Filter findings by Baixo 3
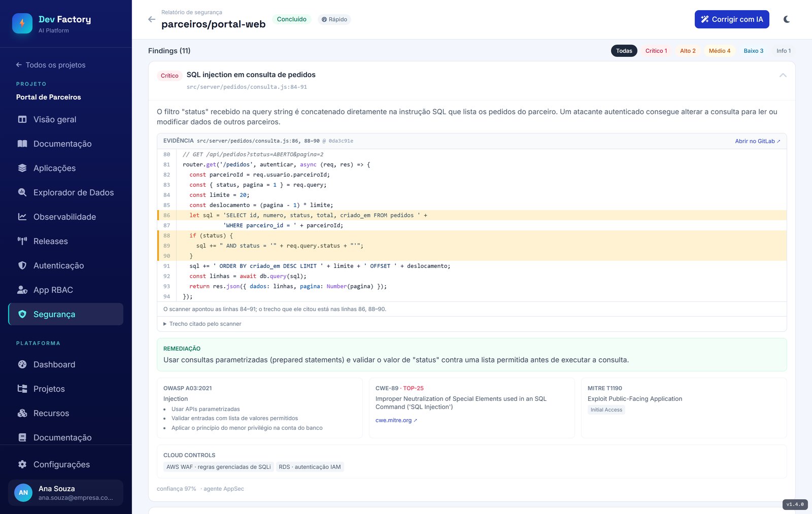 [x=754, y=51]
